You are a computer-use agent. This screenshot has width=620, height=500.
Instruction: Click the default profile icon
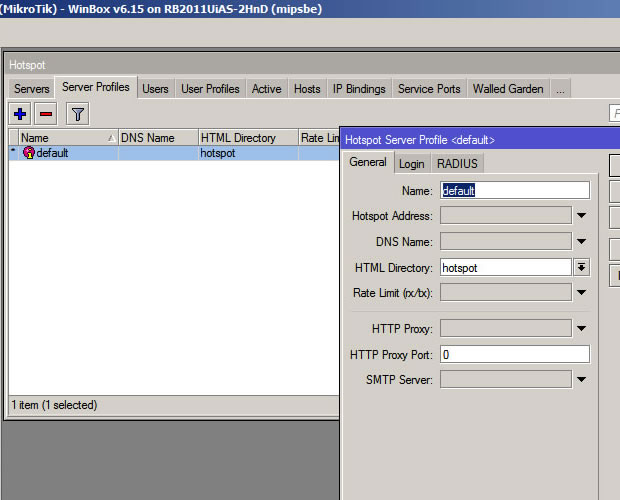(x=28, y=153)
